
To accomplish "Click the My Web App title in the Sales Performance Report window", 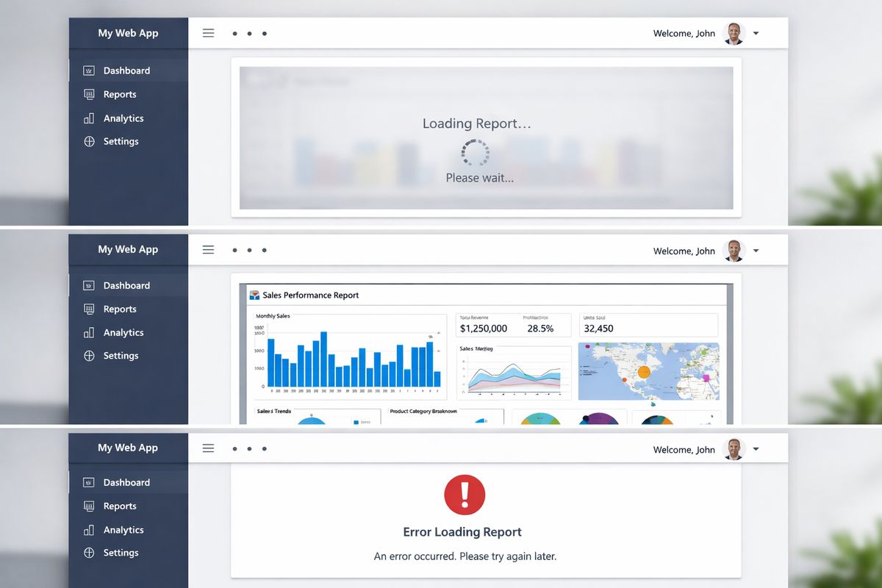I will tap(128, 249).
